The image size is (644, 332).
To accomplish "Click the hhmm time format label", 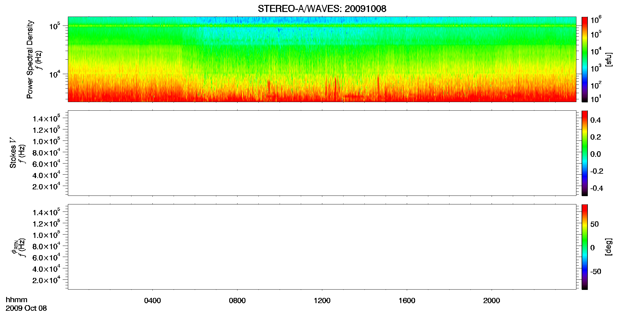I will pos(17,300).
